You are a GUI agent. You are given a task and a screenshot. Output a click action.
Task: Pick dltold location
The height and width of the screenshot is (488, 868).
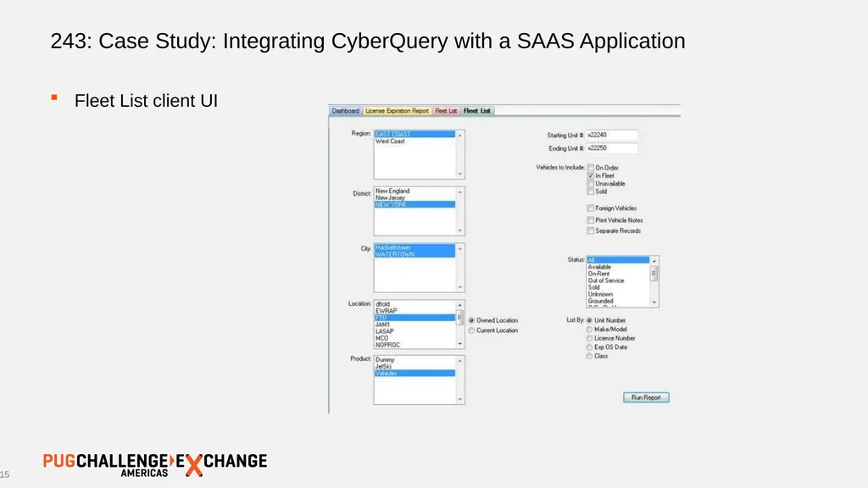coord(415,304)
